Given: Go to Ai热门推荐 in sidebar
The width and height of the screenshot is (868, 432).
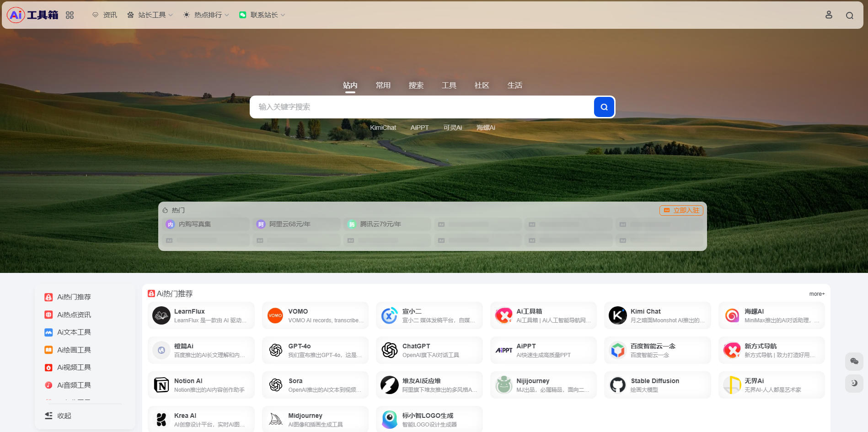Looking at the screenshot, I should (68, 297).
